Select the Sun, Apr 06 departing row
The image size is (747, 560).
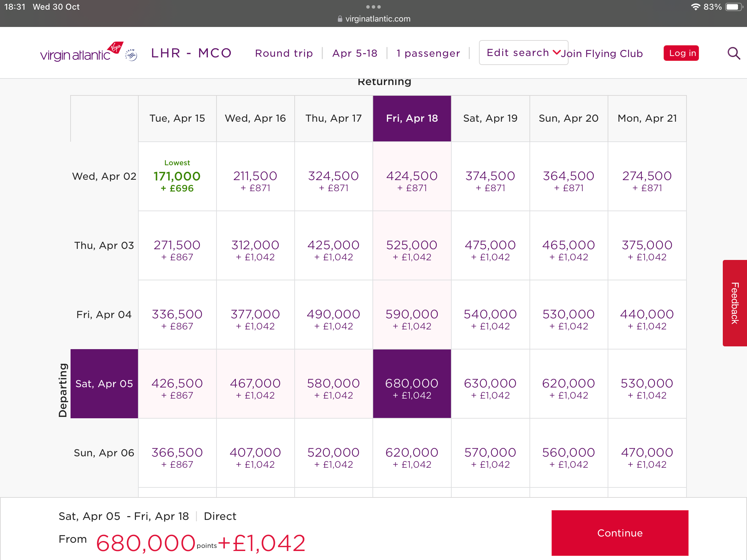(x=104, y=453)
